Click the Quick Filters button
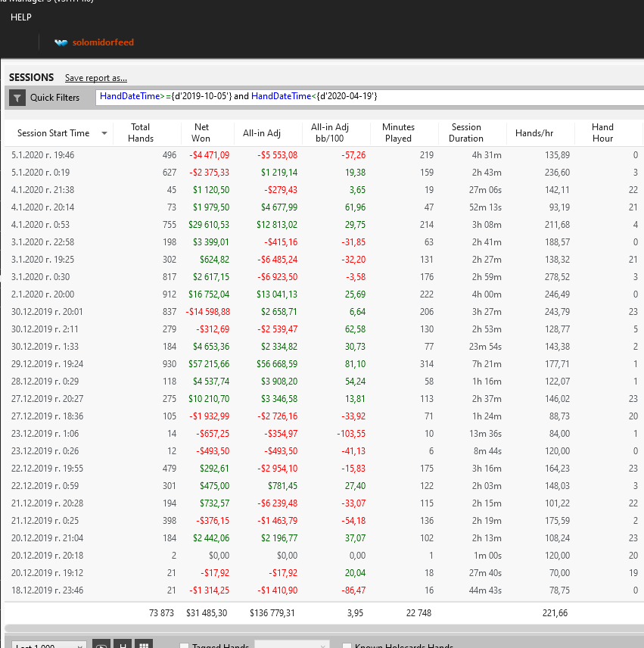Image resolution: width=644 pixels, height=648 pixels. pos(54,98)
